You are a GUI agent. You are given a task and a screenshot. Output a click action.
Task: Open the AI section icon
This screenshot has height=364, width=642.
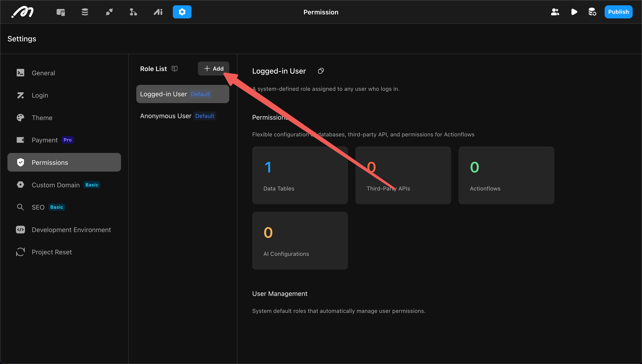pyautogui.click(x=158, y=12)
